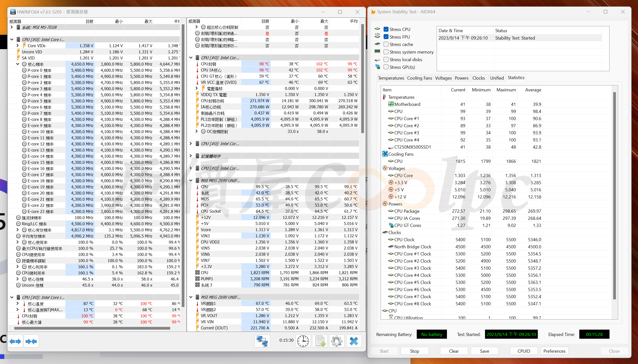638x364 pixels.
Task: Click the Cooling Fans icon in AIDA64 statistics
Action: click(385, 154)
